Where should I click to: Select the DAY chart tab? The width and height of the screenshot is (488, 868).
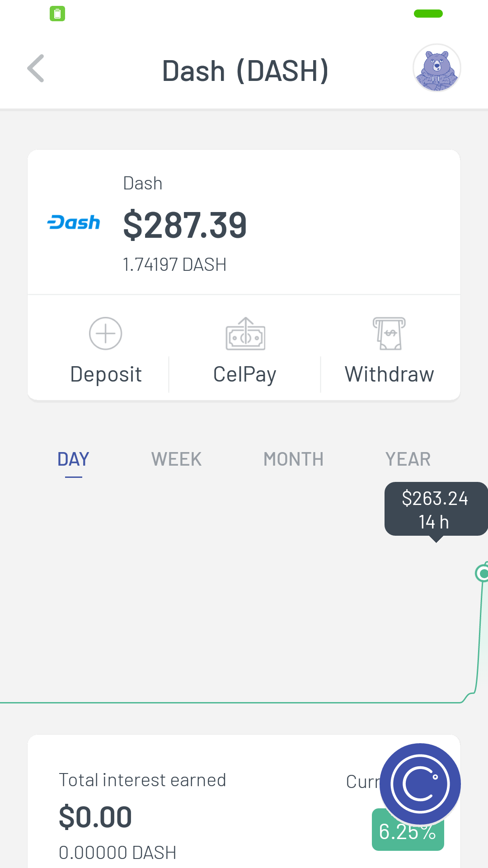(73, 459)
